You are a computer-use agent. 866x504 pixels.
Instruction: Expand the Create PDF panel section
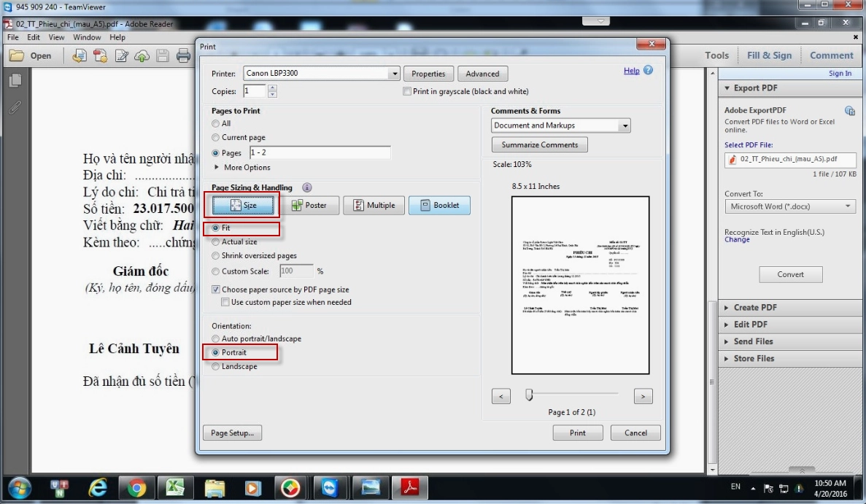pyautogui.click(x=755, y=307)
